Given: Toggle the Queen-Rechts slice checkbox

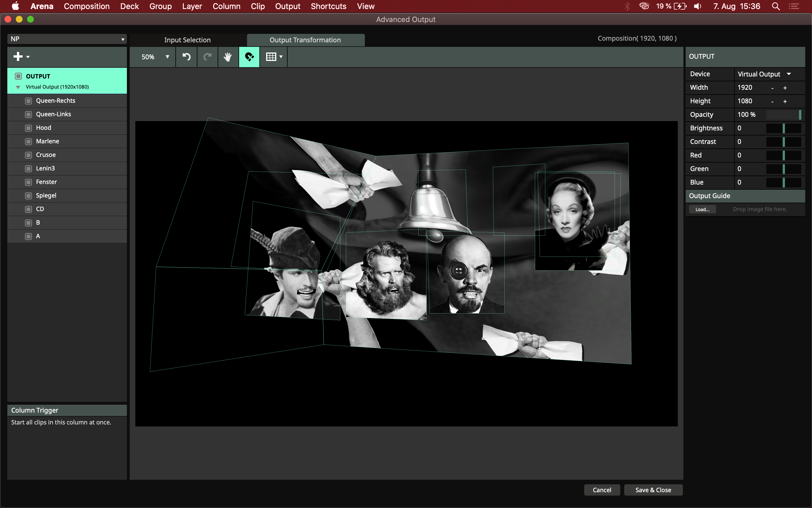Looking at the screenshot, I should 28,101.
